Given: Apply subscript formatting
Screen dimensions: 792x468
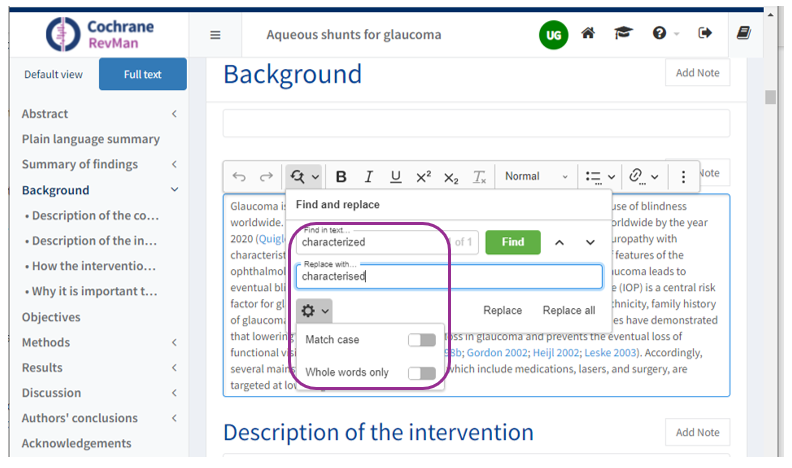Looking at the screenshot, I should [x=451, y=177].
